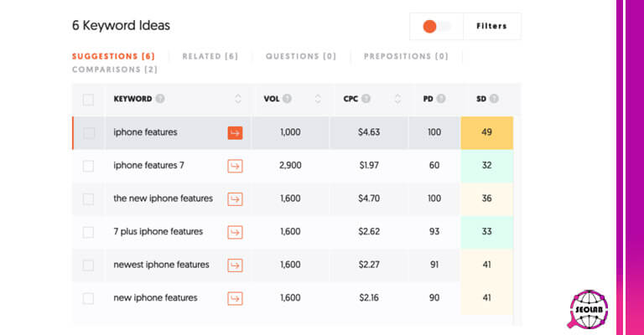The width and height of the screenshot is (644, 335).
Task: Click volume value 1,000
Action: [x=290, y=132]
